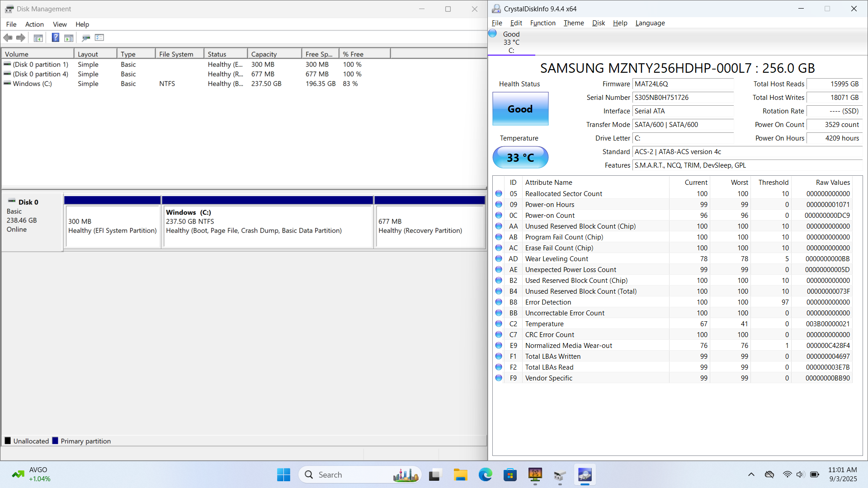This screenshot has height=488, width=868.
Task: Sort by % Free column header
Action: 365,54
